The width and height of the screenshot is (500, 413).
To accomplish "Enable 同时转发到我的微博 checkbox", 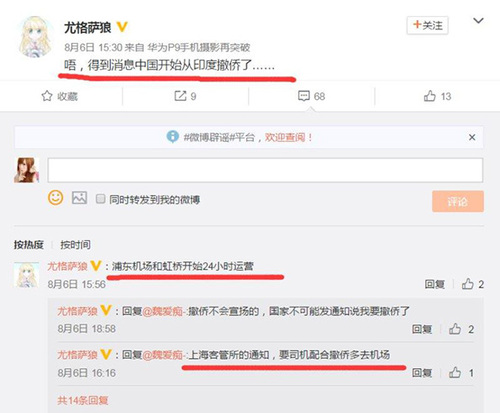I will pyautogui.click(x=100, y=199).
